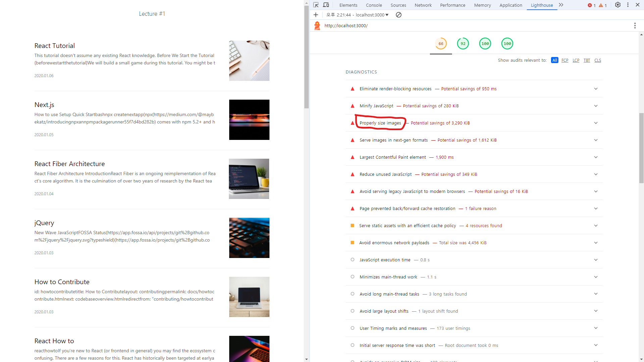Clear all Lighthouse reports icon
The width and height of the screenshot is (644, 362).
pos(399,15)
